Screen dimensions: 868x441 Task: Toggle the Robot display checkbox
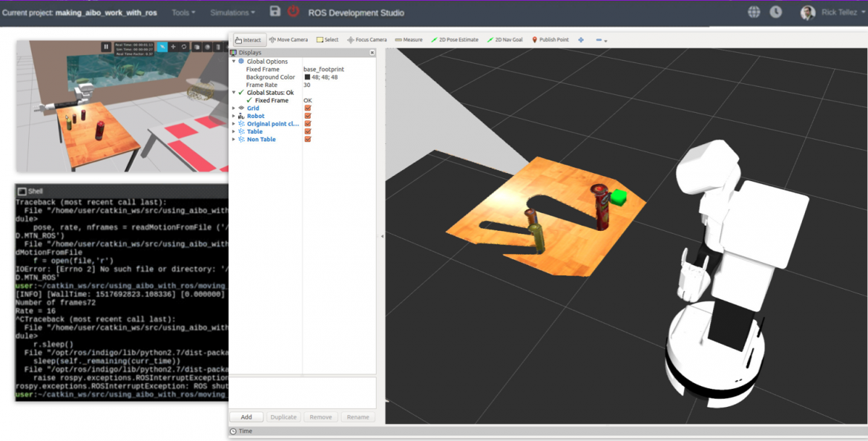[308, 116]
